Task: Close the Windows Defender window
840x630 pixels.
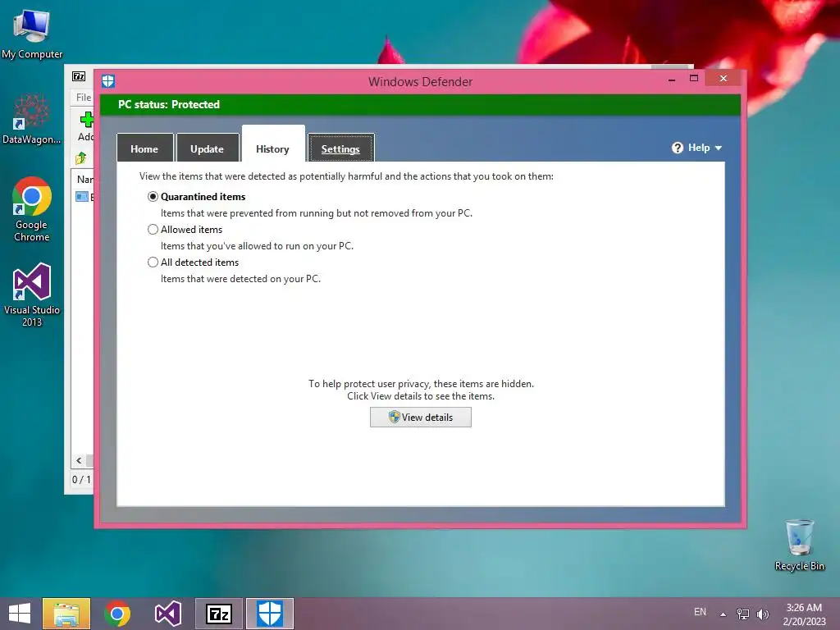Action: [x=724, y=79]
